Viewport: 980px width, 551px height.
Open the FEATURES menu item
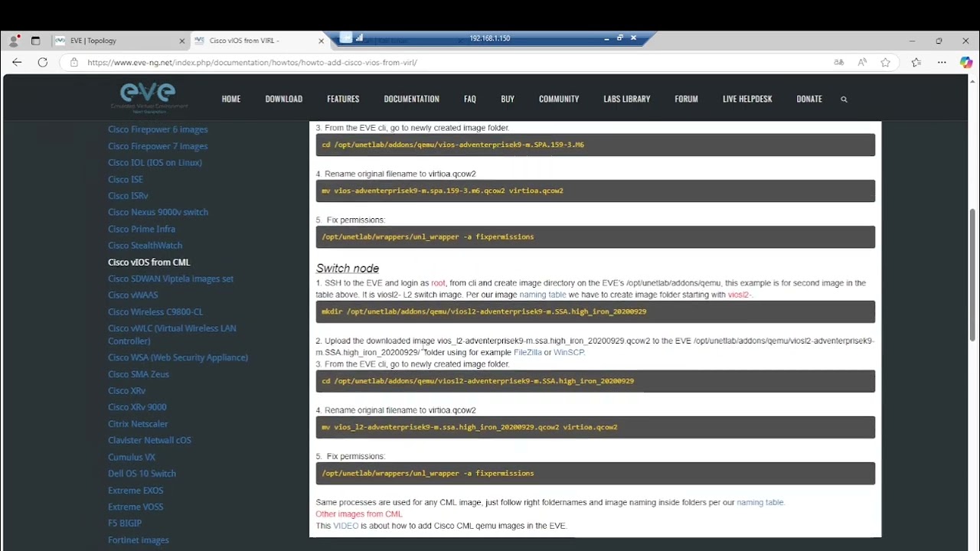coord(343,99)
